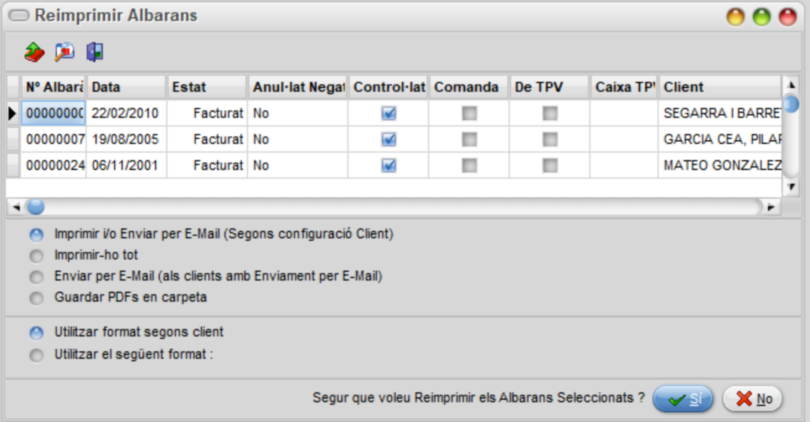
Task: Sort by the Data column header
Action: (x=127, y=87)
